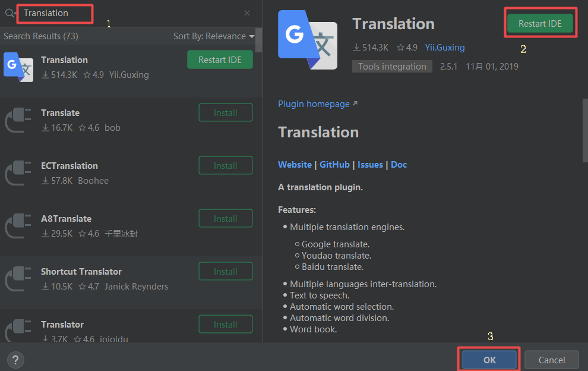Clear the plugin search field
Screen dimensions: 588x371
point(246,13)
